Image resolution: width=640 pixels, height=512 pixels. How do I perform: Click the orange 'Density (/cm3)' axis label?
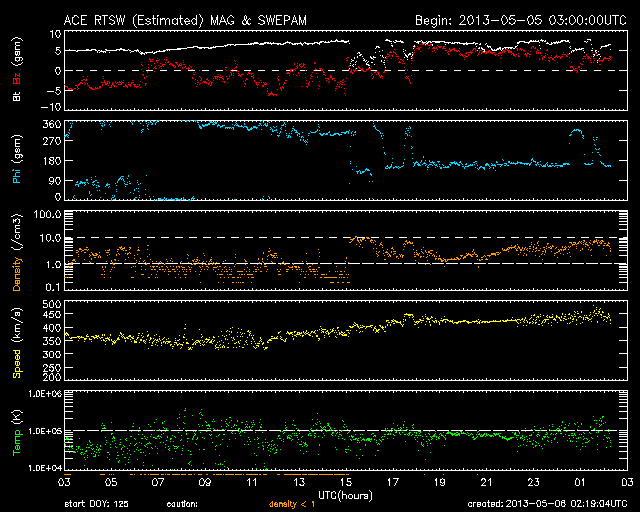tap(17, 252)
